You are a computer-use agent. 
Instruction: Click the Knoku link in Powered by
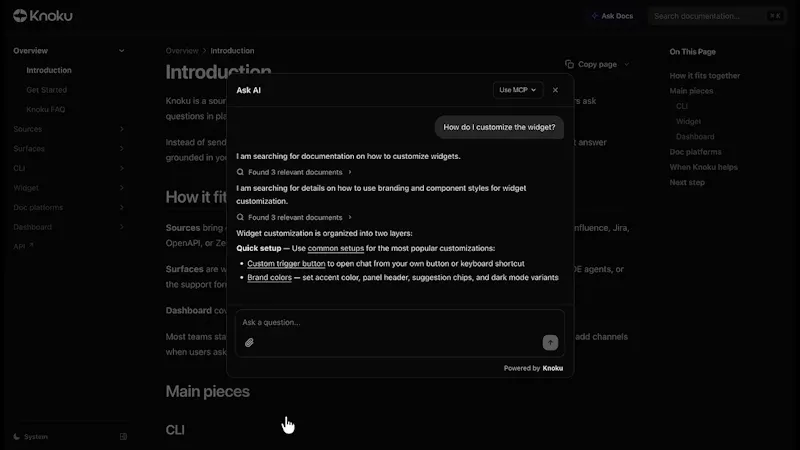553,368
